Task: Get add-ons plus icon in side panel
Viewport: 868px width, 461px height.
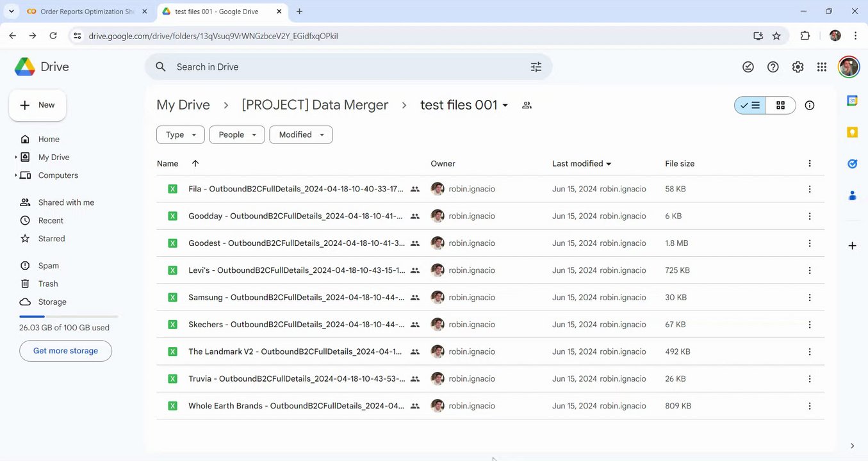Action: (852, 245)
